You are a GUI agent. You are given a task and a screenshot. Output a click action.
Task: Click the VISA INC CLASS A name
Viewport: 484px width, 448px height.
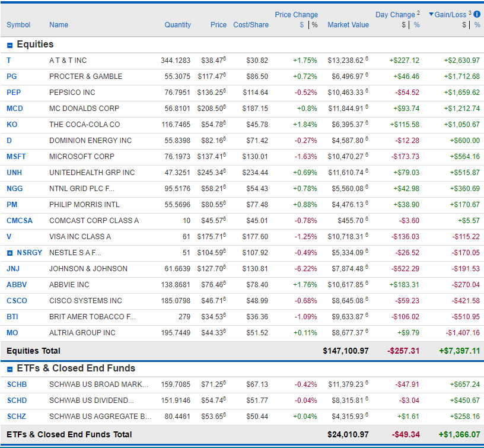click(x=80, y=237)
